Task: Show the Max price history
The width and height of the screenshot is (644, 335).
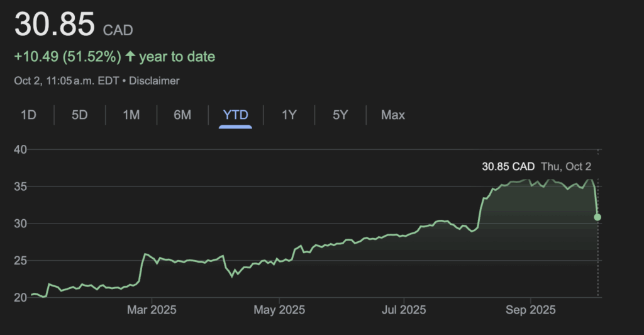Action: tap(393, 115)
